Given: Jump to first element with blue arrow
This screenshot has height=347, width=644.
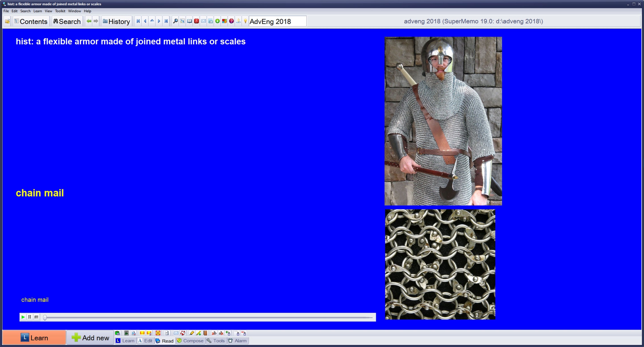Looking at the screenshot, I should pos(138,21).
